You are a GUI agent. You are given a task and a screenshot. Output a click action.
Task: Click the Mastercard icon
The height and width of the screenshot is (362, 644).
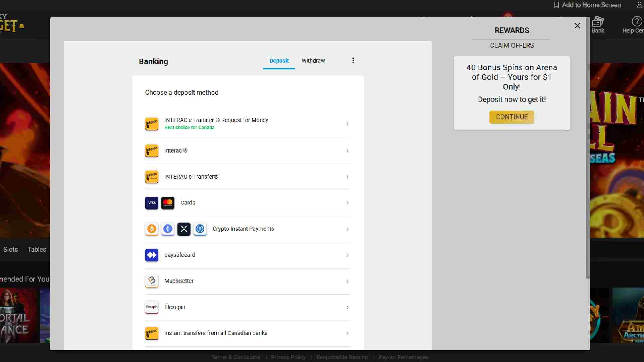(x=168, y=203)
